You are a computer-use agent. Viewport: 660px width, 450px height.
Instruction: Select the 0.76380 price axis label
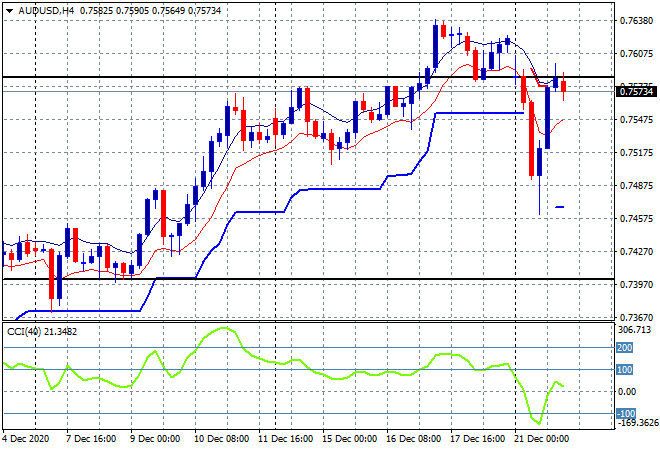(636, 21)
